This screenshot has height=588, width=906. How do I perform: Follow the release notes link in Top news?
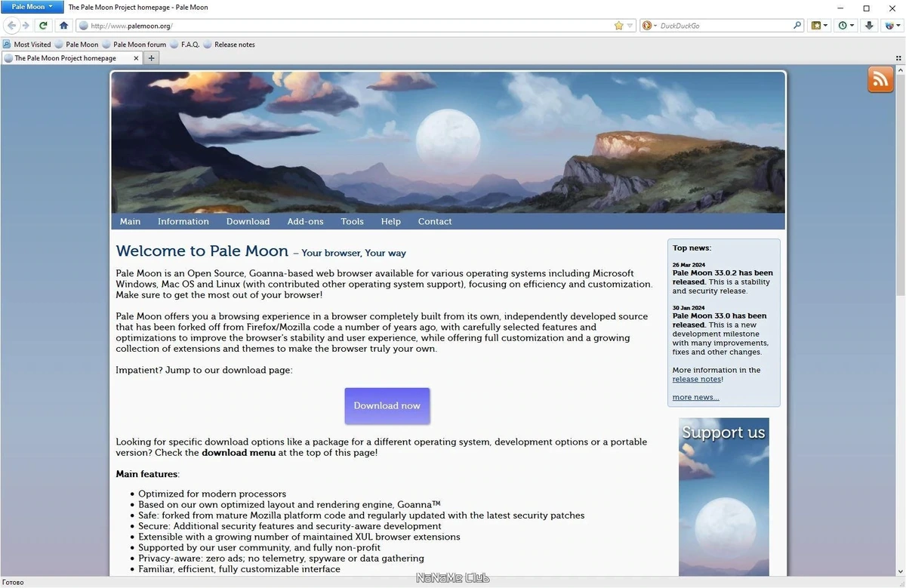click(697, 379)
